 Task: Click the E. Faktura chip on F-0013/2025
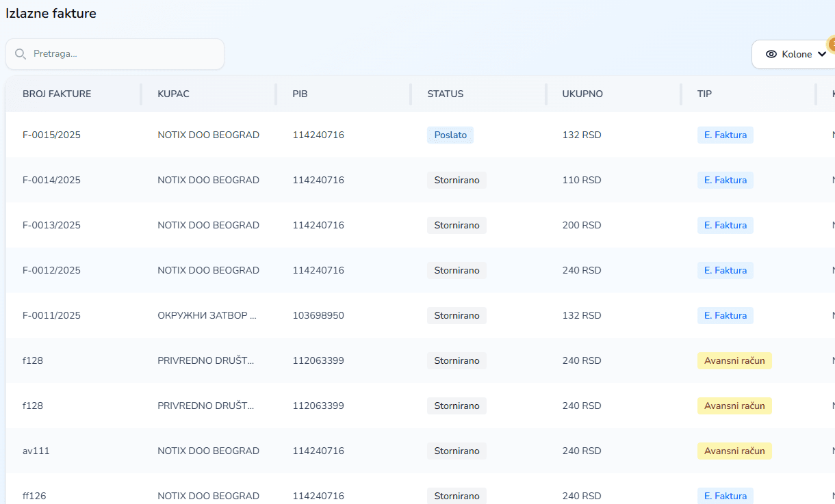725,225
